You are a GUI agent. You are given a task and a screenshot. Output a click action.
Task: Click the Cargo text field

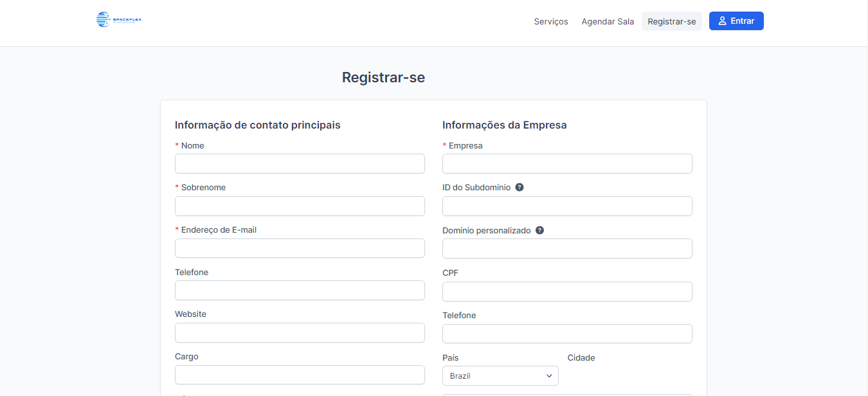pyautogui.click(x=300, y=375)
